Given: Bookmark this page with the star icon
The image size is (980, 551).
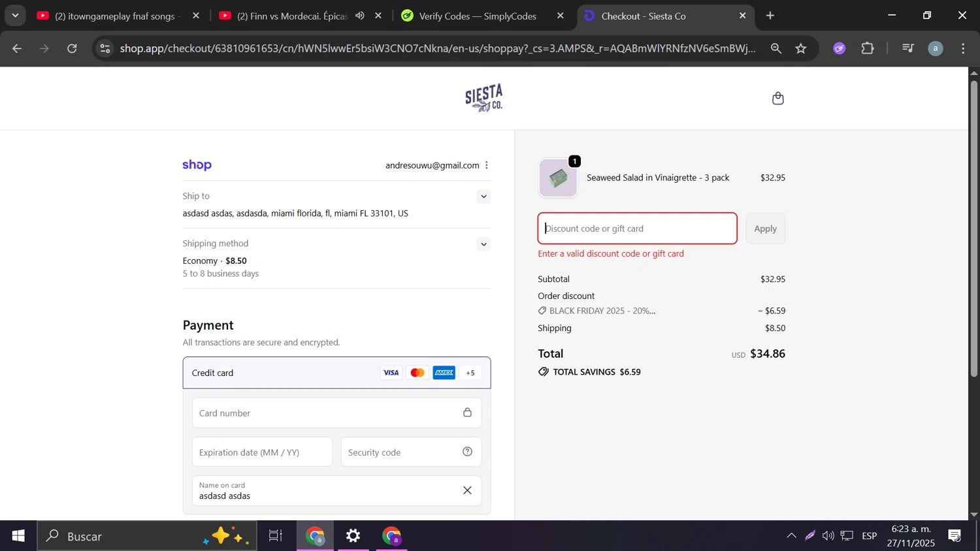Looking at the screenshot, I should [801, 48].
